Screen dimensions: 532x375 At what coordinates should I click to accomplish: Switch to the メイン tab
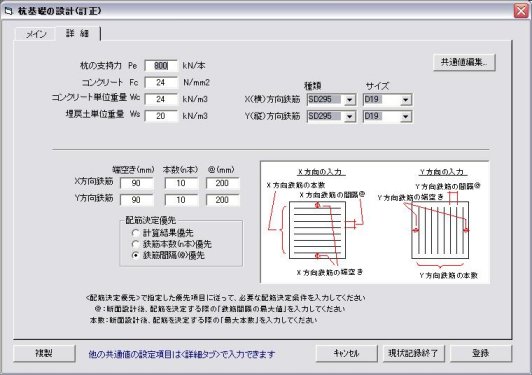pyautogui.click(x=36, y=34)
